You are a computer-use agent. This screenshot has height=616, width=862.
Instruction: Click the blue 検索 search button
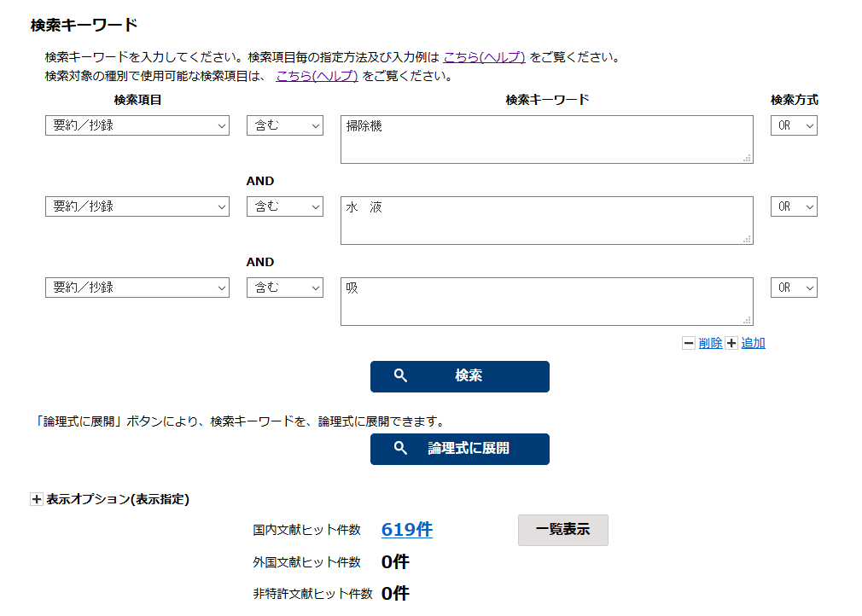tap(459, 376)
